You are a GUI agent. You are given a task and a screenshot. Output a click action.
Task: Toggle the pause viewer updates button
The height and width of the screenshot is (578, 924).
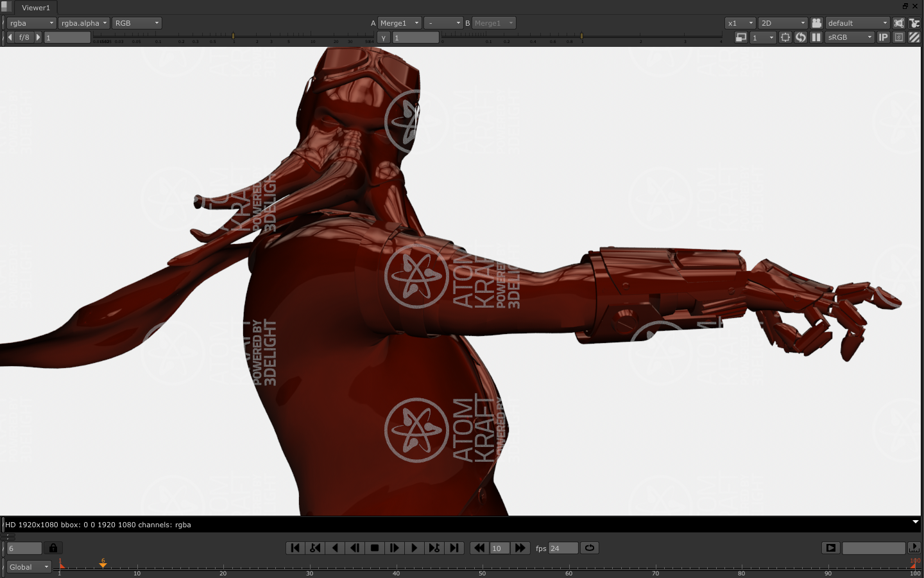[x=816, y=37]
